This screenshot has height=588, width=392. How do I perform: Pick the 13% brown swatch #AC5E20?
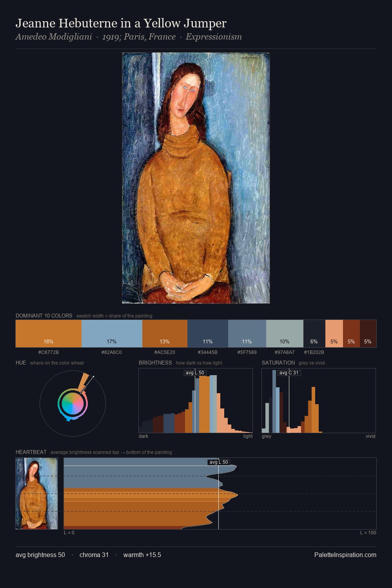coord(165,334)
